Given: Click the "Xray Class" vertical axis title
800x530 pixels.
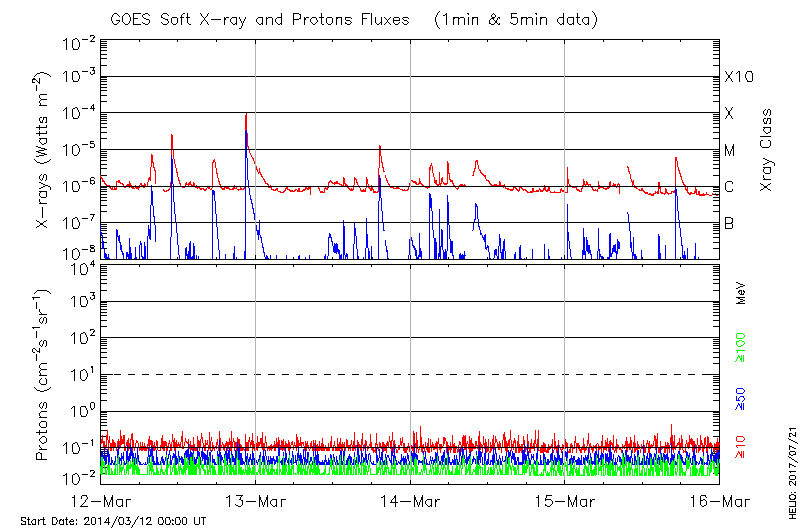Looking at the screenshot, I should tap(767, 150).
